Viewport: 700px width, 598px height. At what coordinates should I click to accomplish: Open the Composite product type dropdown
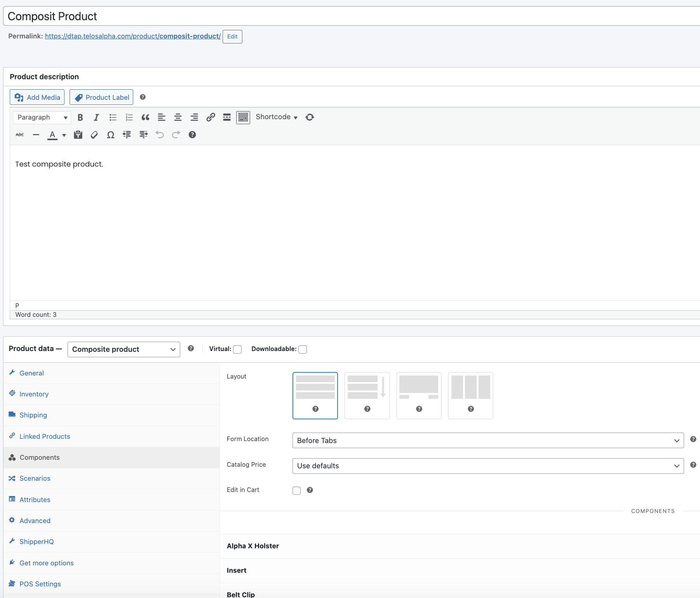coord(124,349)
